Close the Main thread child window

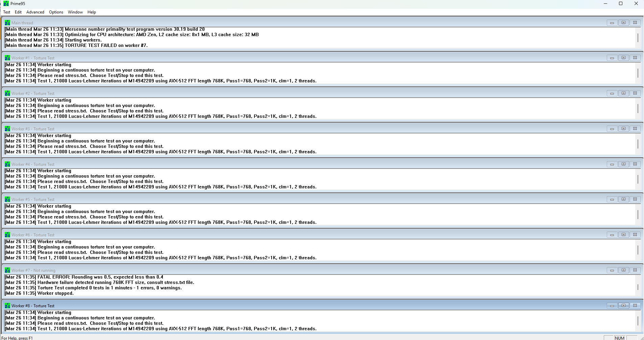(x=635, y=23)
